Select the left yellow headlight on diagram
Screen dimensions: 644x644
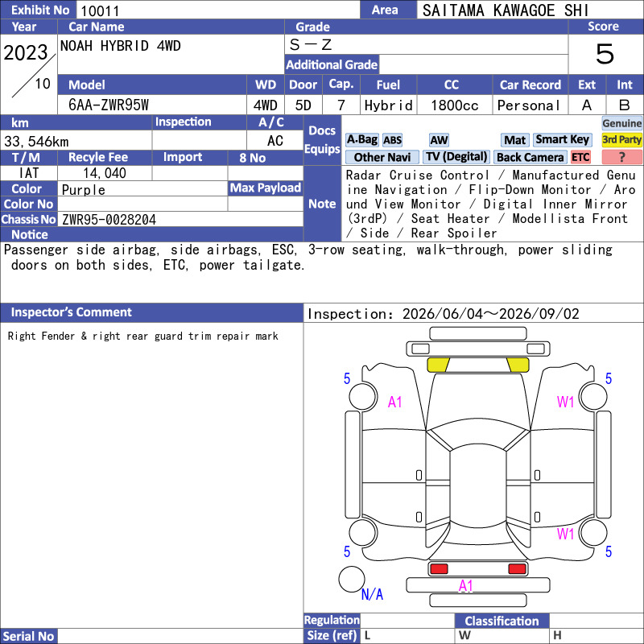pos(438,365)
